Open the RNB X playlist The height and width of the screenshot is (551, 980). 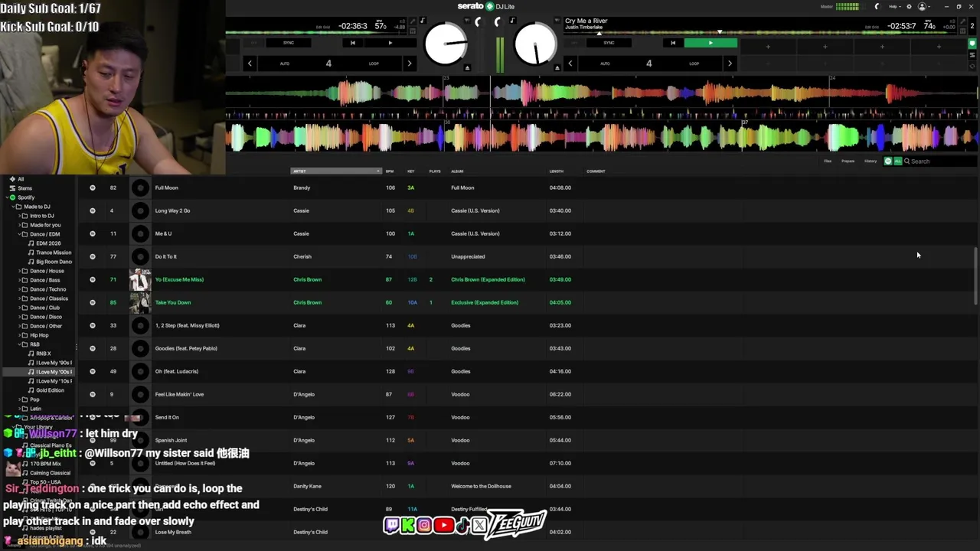point(44,354)
